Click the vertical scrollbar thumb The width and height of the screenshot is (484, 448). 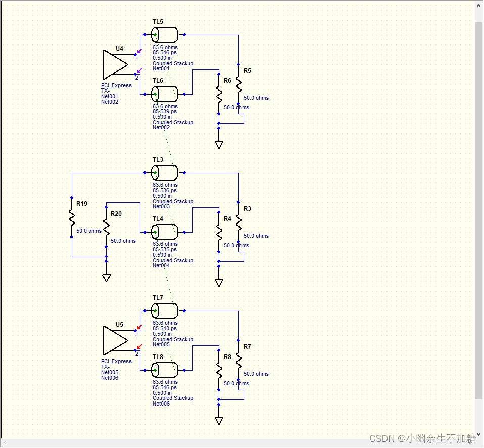(479, 210)
